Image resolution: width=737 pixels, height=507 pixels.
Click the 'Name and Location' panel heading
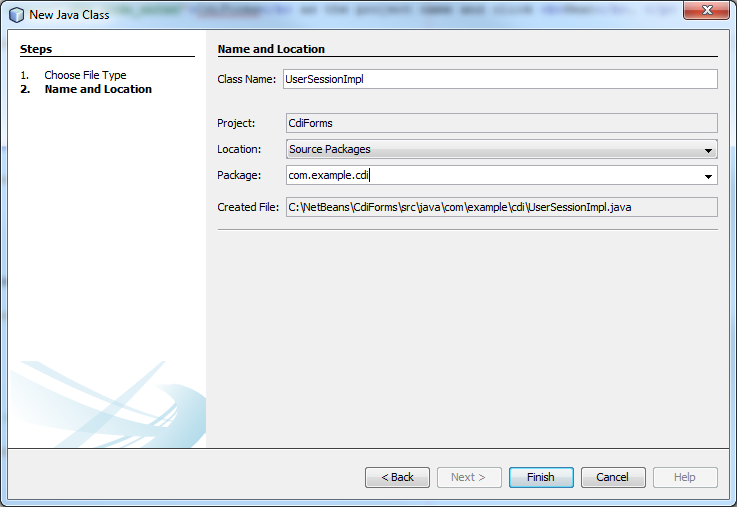[271, 49]
